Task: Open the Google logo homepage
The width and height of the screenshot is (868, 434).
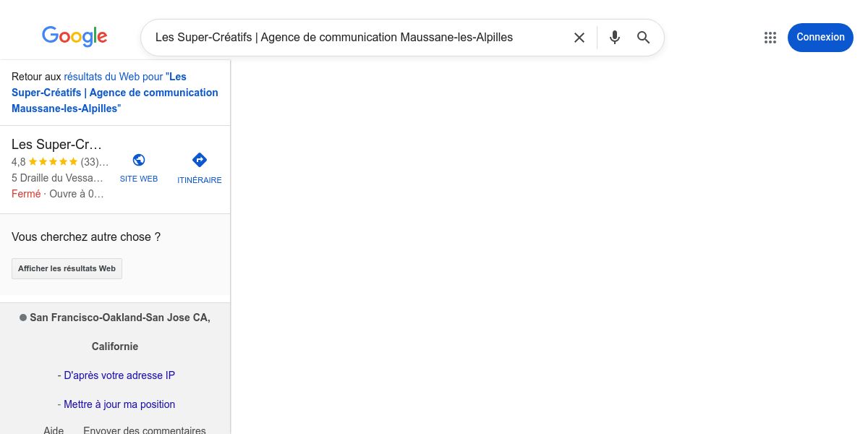Action: 75,36
